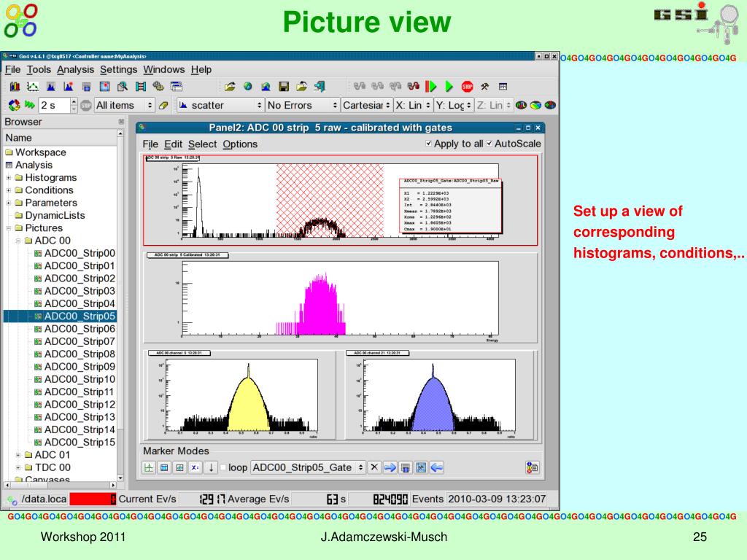
Task: Click the '2 s' refresh interval field
Action: [54, 105]
